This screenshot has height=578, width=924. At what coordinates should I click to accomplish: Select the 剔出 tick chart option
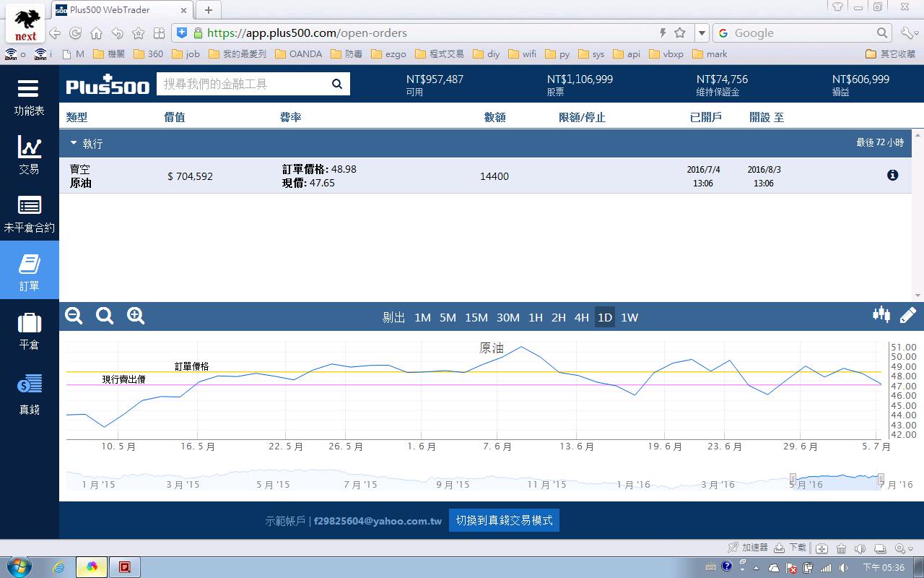coord(394,317)
